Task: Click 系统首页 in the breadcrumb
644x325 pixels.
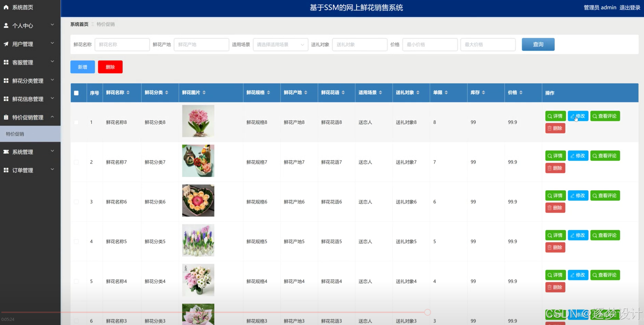Action: 79,24
